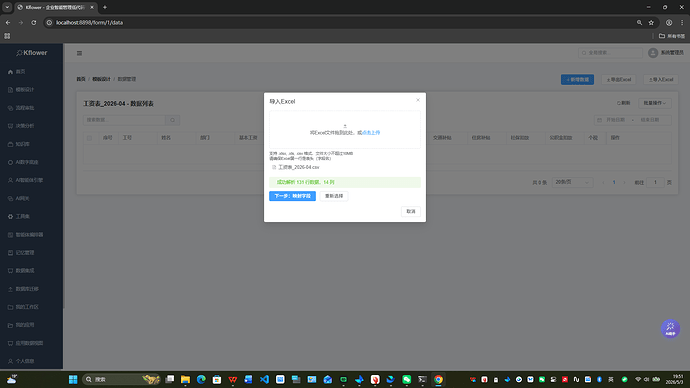This screenshot has width=690, height=388.
Task: Click 取消 in the import dialog
Action: click(x=411, y=212)
